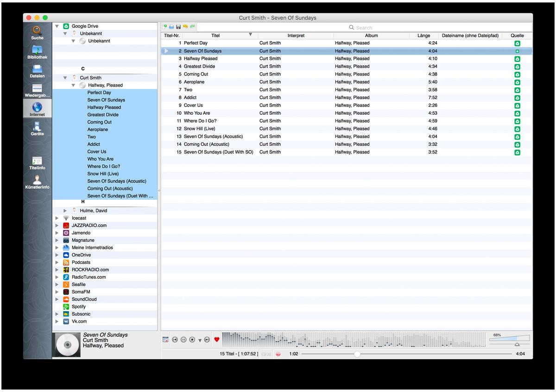Sort by the Album column header
Screen dimensions: 556x392
371,35
